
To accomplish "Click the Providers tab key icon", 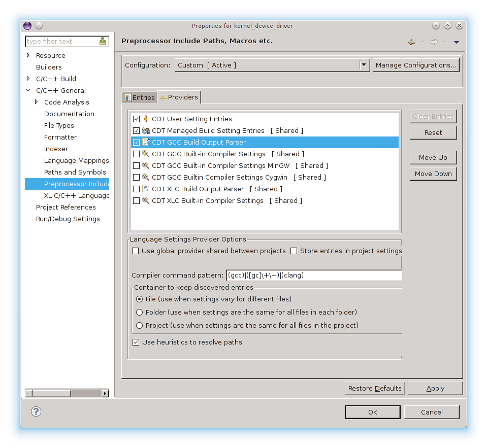I will click(x=164, y=98).
